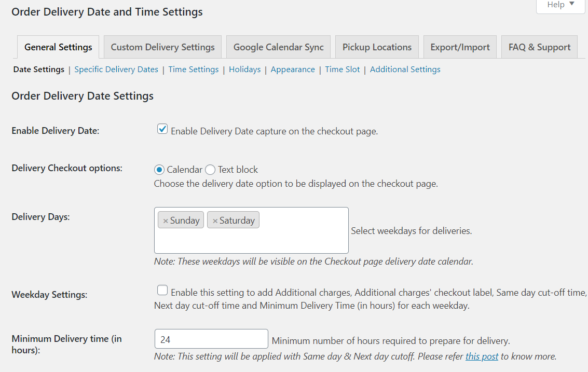The width and height of the screenshot is (588, 372).
Task: Open the Appearance sub-section link
Action: click(293, 70)
